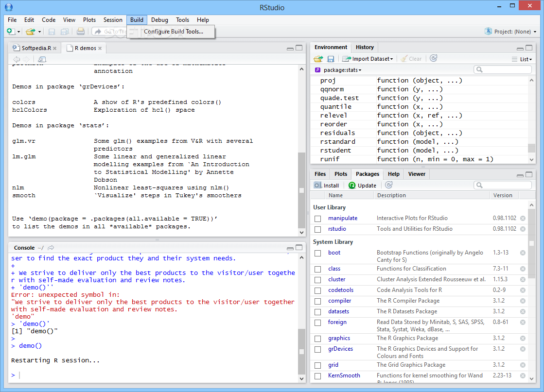Viewport: 544px width, 392px height.
Task: Click the Load Workspace icon in the Environment pane
Action: pos(318,59)
